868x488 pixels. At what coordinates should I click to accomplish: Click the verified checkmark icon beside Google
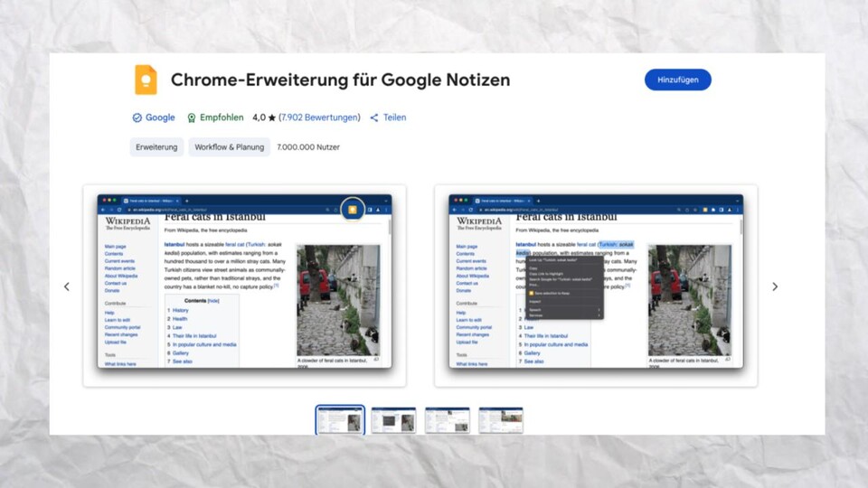pyautogui.click(x=137, y=117)
